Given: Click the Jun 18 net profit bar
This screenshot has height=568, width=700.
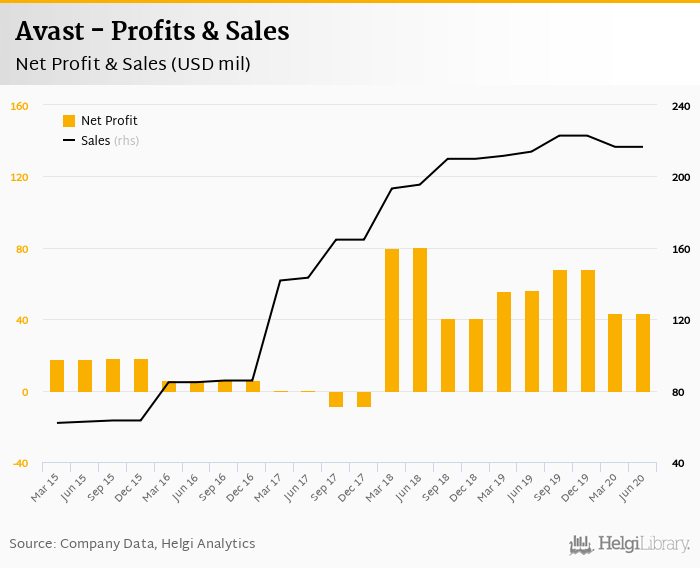Looking at the screenshot, I should [x=420, y=320].
